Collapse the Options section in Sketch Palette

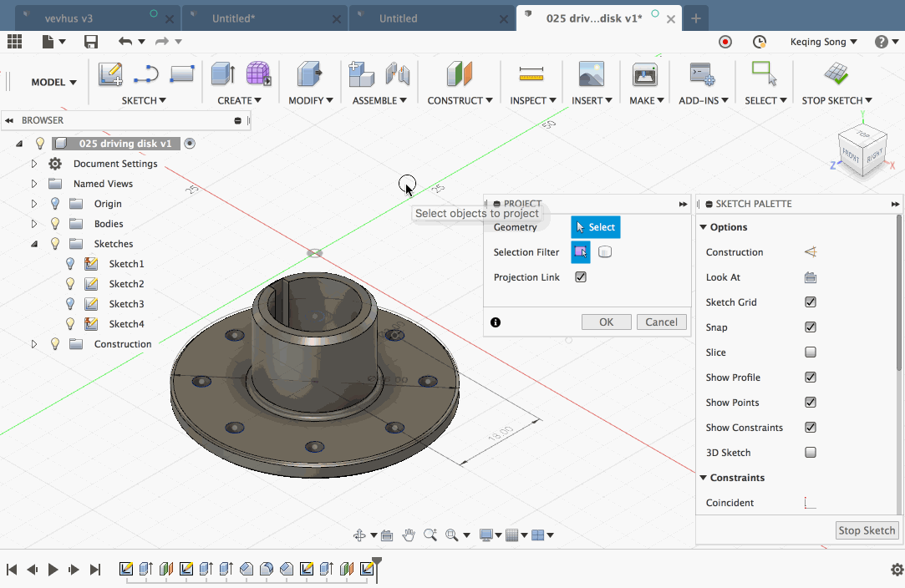pos(704,227)
